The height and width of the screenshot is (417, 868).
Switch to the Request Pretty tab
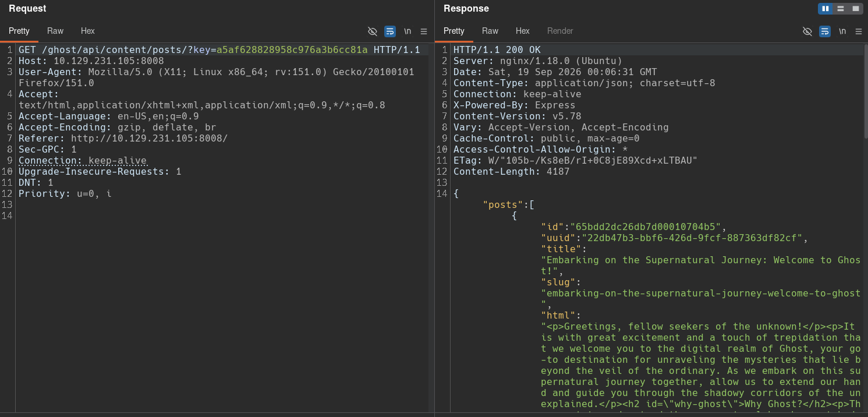tap(19, 31)
